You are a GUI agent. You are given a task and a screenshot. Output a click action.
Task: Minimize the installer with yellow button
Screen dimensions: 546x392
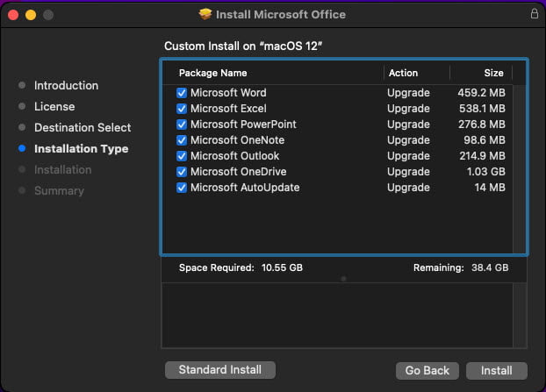click(31, 15)
